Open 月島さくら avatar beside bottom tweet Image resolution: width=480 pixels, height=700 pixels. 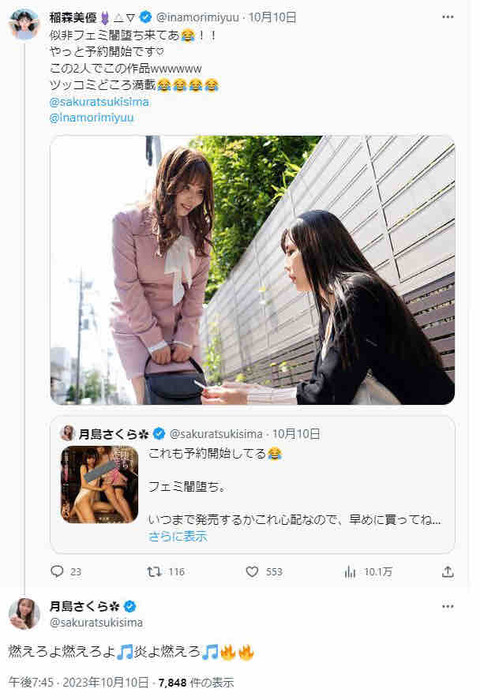point(24,613)
